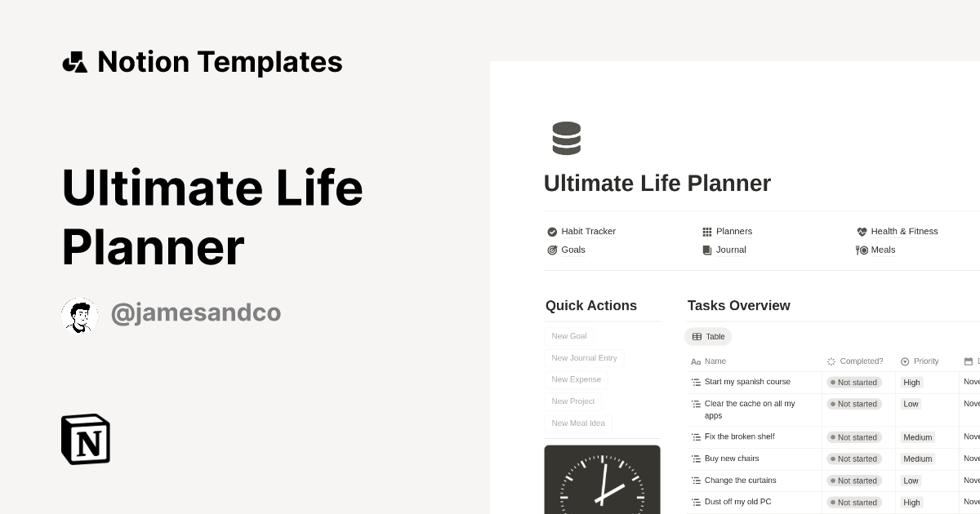The image size is (980, 514).
Task: Toggle Fix the broken shelf to Not started
Action: pyautogui.click(x=854, y=436)
